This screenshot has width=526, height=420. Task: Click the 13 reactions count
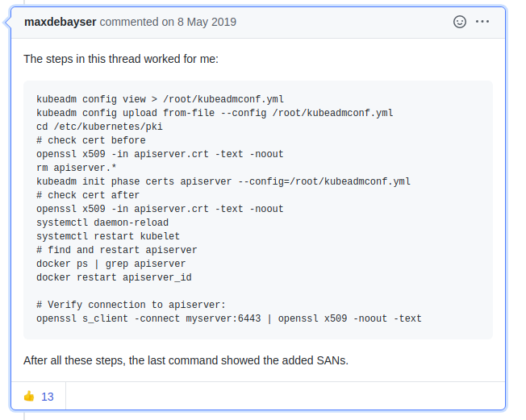pos(48,397)
